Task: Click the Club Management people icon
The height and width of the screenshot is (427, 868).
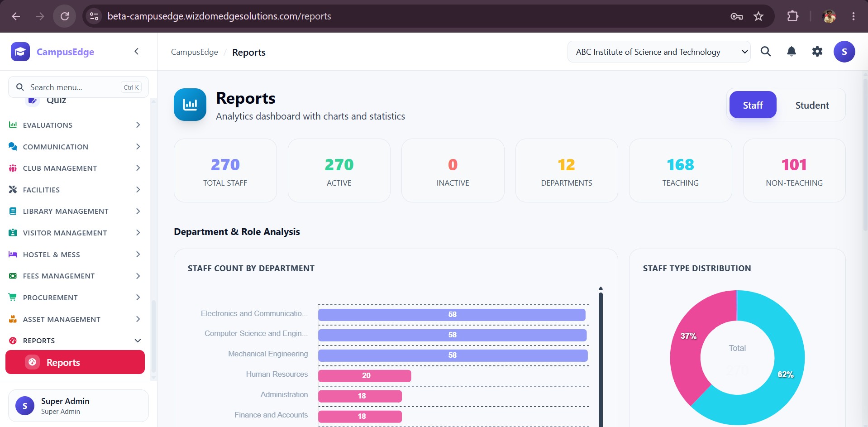Action: click(13, 168)
